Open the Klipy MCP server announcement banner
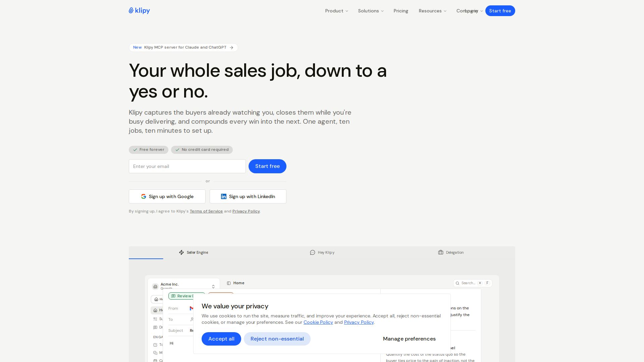The width and height of the screenshot is (644, 362). [x=183, y=48]
